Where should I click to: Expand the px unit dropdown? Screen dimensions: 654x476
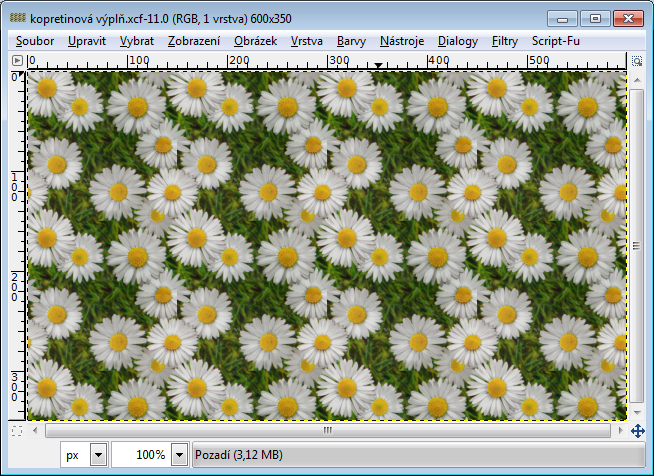(x=97, y=455)
